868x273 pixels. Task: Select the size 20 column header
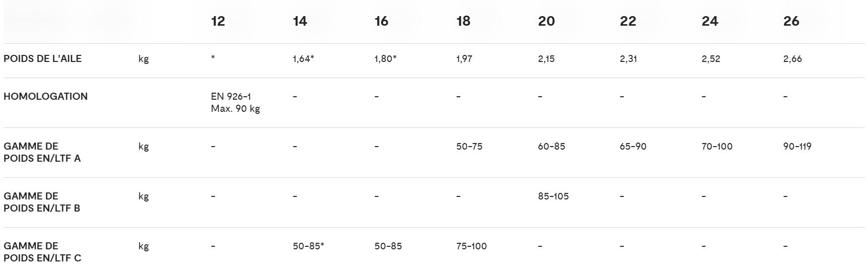(x=546, y=21)
